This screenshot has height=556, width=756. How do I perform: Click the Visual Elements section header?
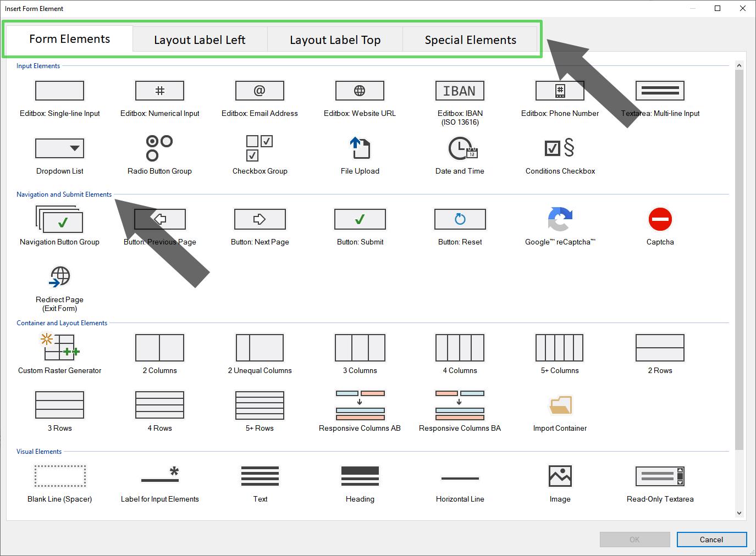click(x=38, y=452)
